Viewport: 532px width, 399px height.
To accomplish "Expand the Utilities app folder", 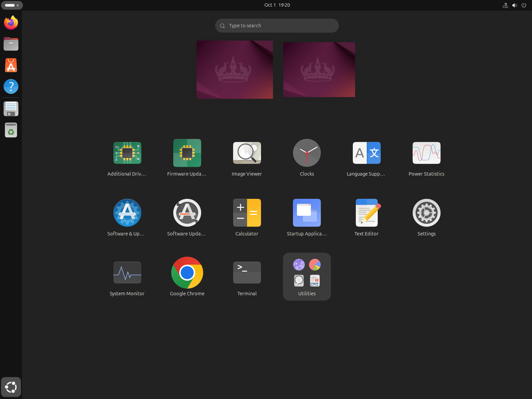I will pyautogui.click(x=307, y=276).
